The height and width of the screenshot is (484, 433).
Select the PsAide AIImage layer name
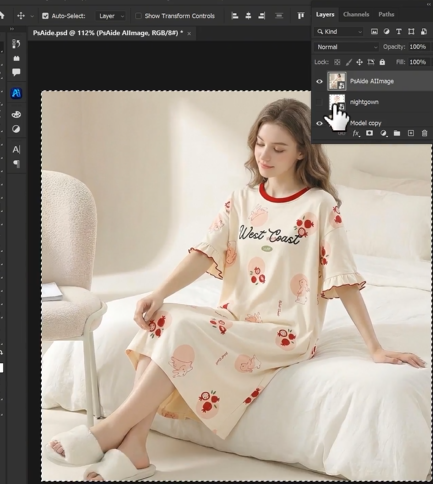click(x=372, y=81)
